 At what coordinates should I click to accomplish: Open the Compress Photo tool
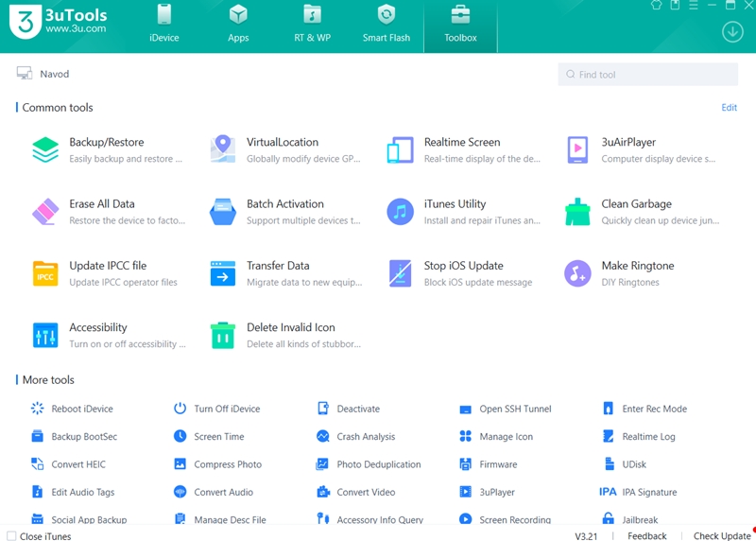[x=217, y=464]
